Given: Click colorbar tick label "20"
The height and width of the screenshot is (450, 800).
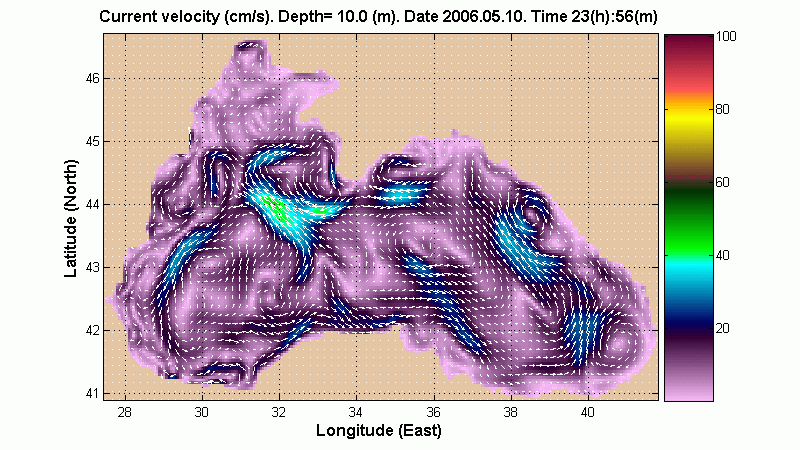Looking at the screenshot, I should click(x=722, y=328).
